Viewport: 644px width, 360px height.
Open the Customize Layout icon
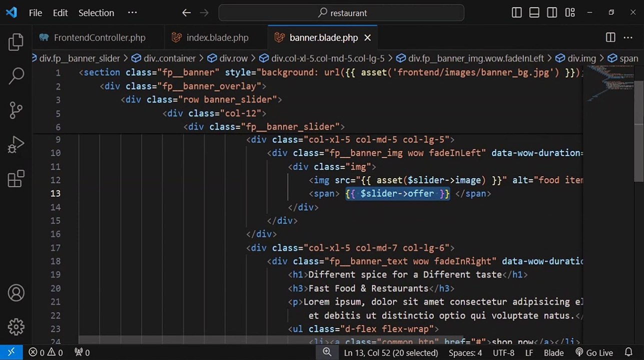570,13
